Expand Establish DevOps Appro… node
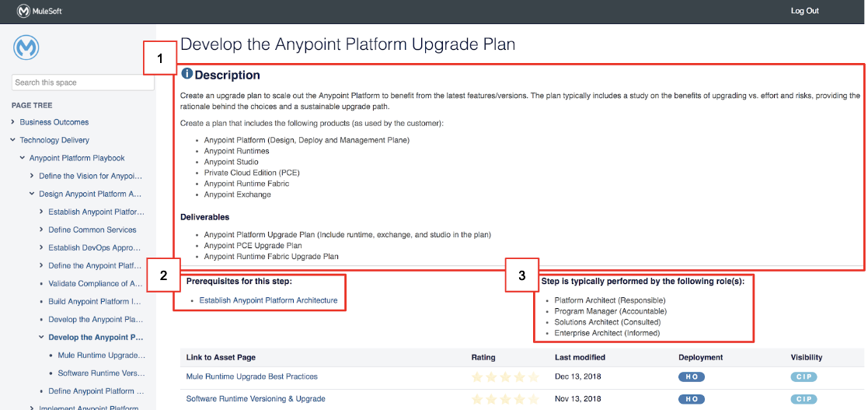 (x=41, y=247)
